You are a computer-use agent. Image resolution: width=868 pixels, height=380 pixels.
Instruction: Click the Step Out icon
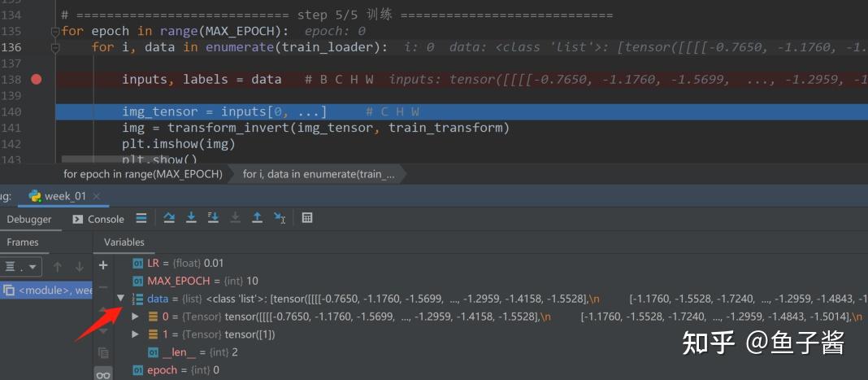(x=257, y=218)
